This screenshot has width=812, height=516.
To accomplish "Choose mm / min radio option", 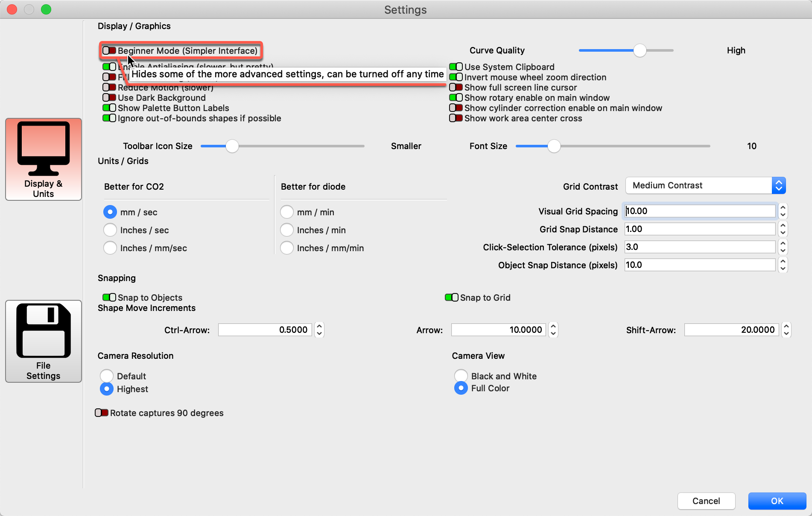I will point(287,212).
